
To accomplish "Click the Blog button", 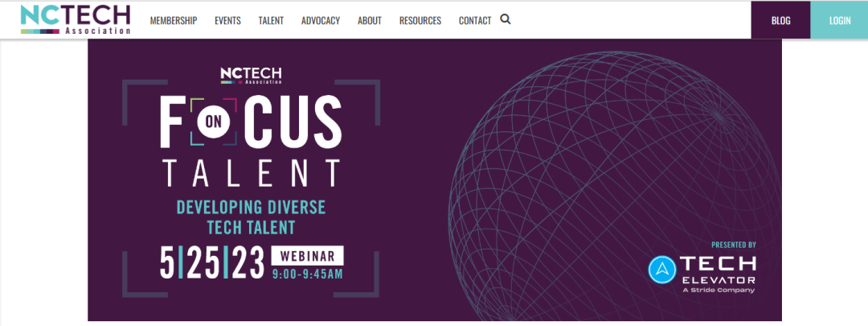I will (x=780, y=20).
